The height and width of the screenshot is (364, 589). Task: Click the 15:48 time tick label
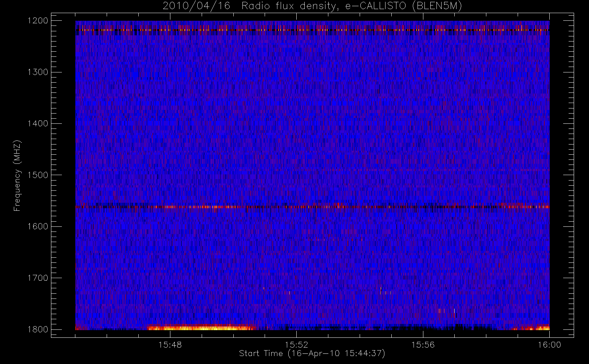pos(170,345)
